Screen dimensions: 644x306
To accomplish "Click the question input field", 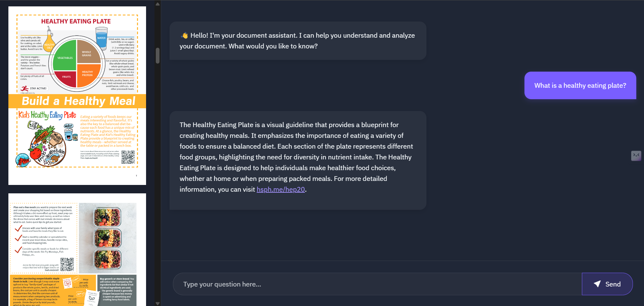I will coord(369,284).
